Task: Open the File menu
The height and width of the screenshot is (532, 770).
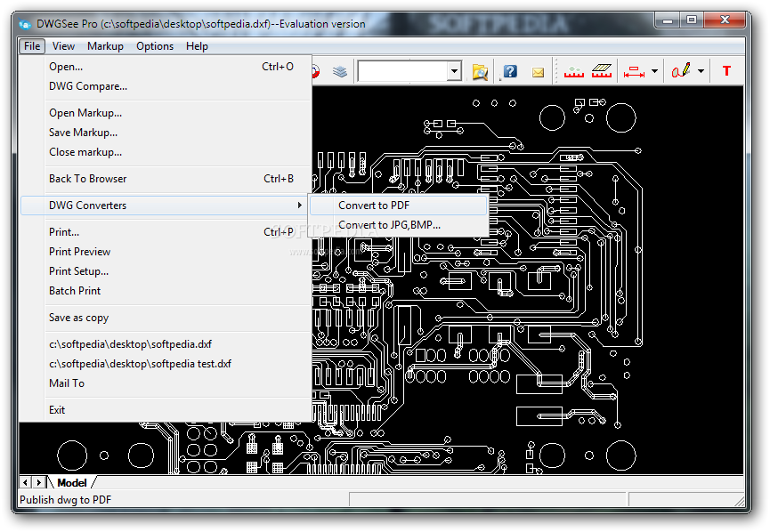Action: pyautogui.click(x=32, y=46)
